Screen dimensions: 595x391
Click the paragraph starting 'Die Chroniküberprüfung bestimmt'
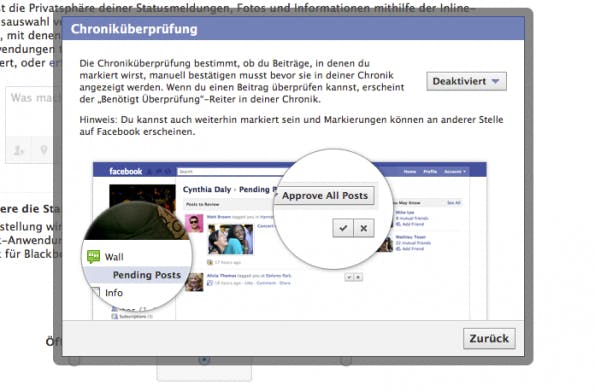pyautogui.click(x=242, y=81)
